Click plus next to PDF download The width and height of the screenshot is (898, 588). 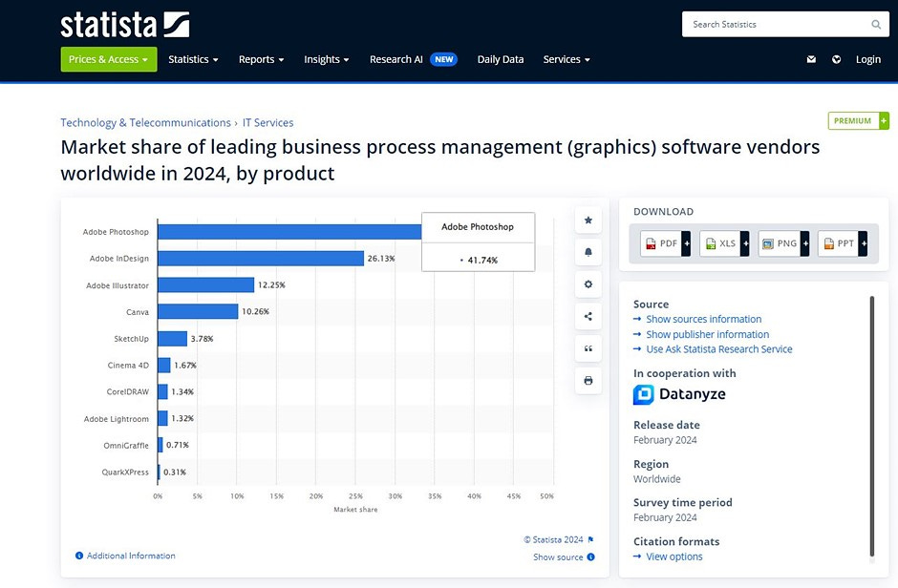(686, 243)
